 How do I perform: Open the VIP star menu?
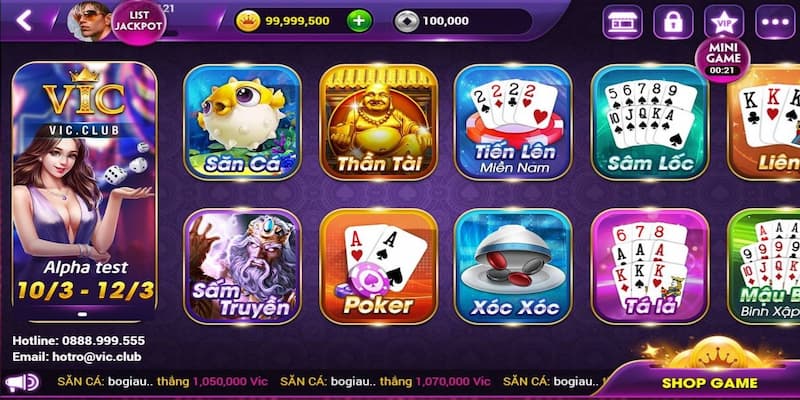724,21
